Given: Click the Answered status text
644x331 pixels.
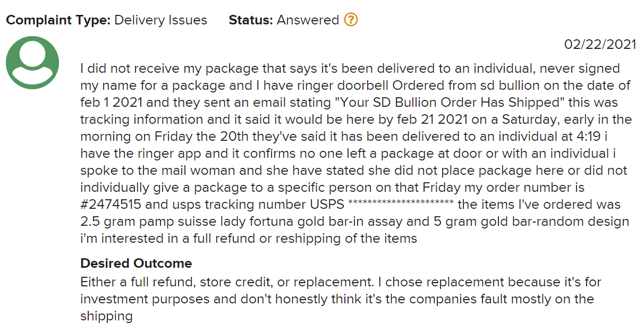Looking at the screenshot, I should click(x=308, y=20).
